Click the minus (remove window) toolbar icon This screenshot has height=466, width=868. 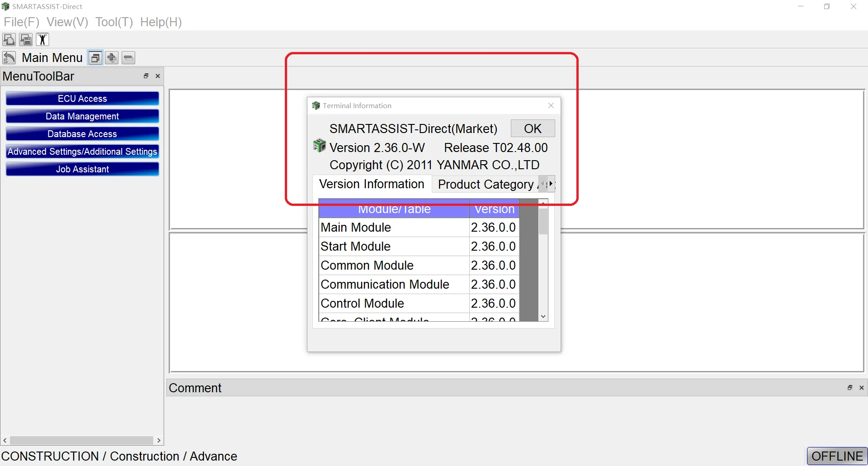128,58
